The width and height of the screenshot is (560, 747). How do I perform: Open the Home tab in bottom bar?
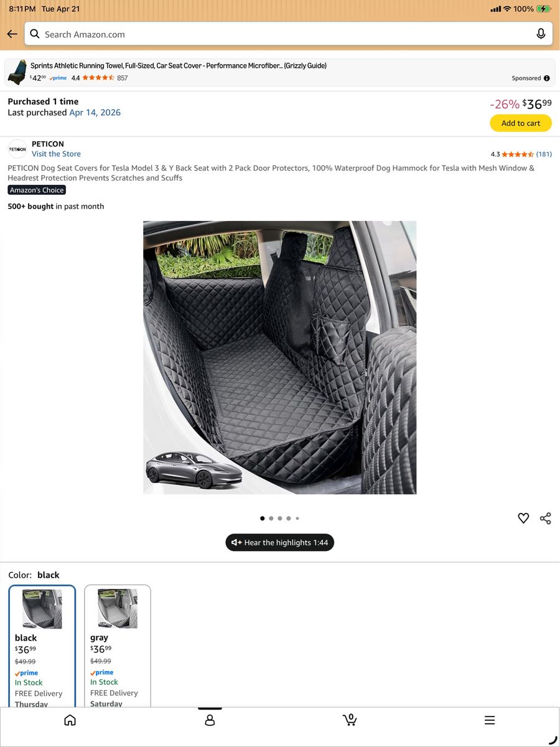pyautogui.click(x=70, y=720)
